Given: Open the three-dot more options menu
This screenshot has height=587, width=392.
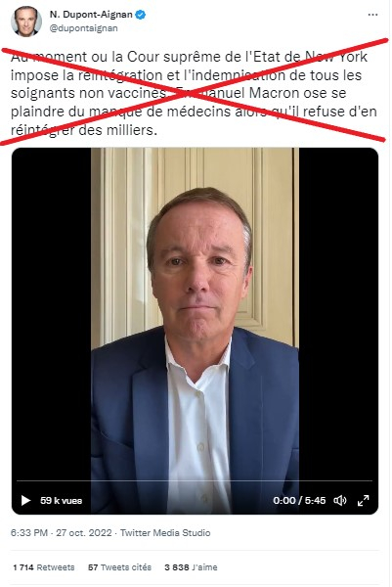Looking at the screenshot, I should click(372, 15).
